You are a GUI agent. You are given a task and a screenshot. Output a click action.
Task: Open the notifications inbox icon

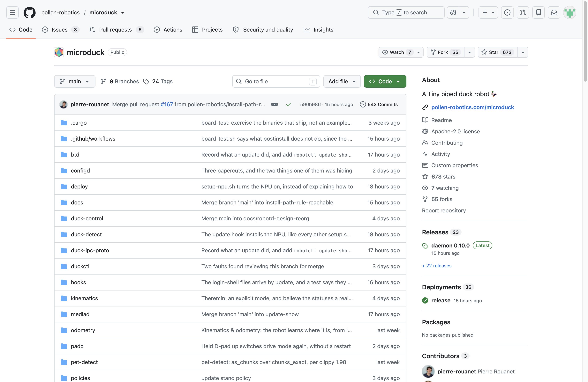554,12
